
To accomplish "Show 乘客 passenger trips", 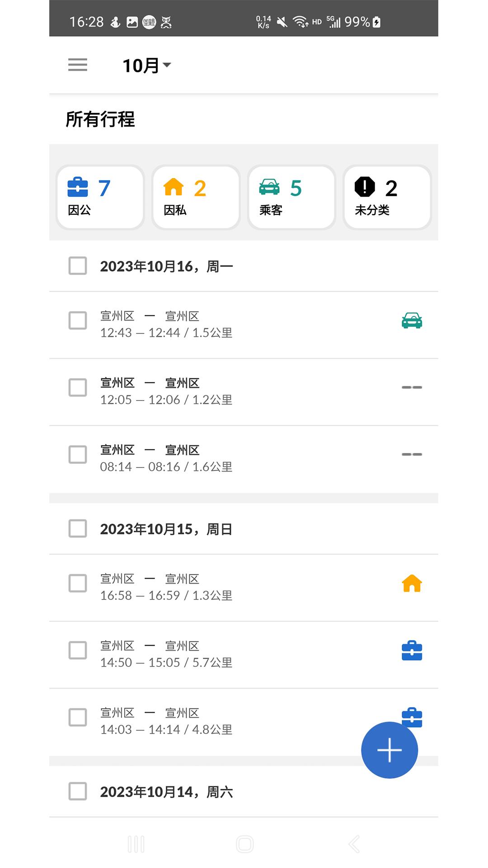I will [291, 197].
